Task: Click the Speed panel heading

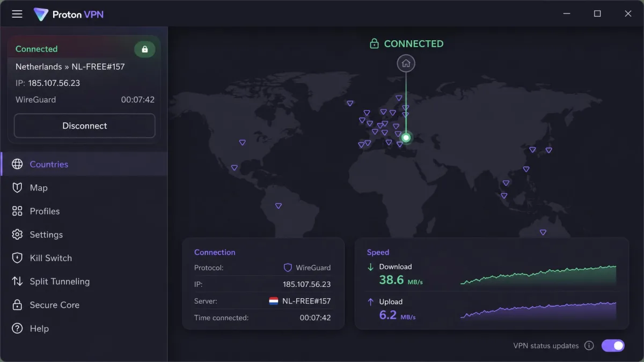Action: (x=378, y=252)
